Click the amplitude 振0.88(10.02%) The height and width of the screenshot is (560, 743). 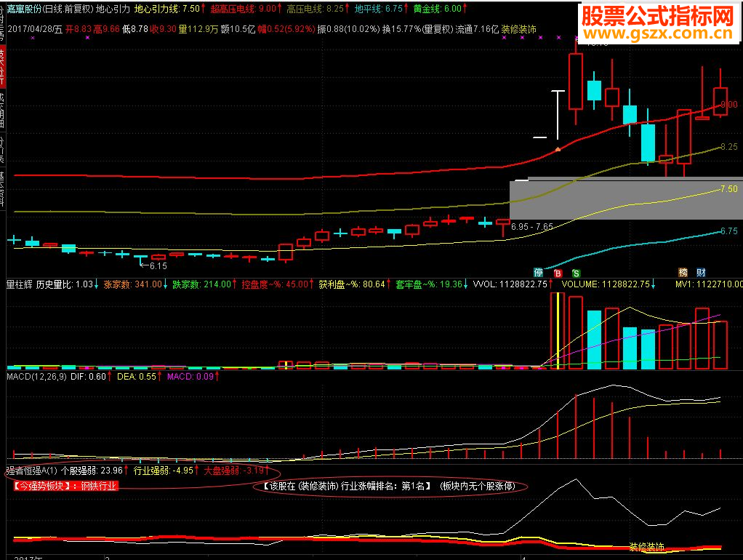click(x=348, y=29)
